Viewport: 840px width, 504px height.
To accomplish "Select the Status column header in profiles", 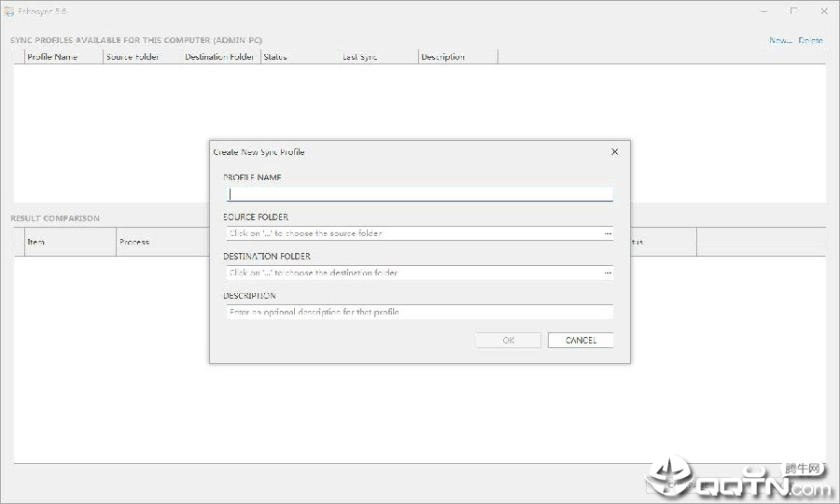I will click(300, 57).
